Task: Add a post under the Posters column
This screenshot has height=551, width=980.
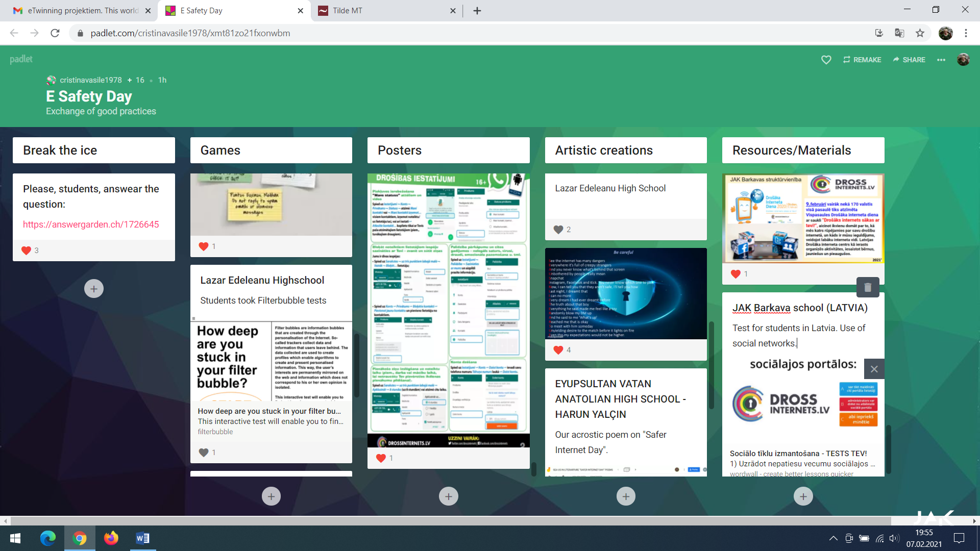Action: point(448,496)
